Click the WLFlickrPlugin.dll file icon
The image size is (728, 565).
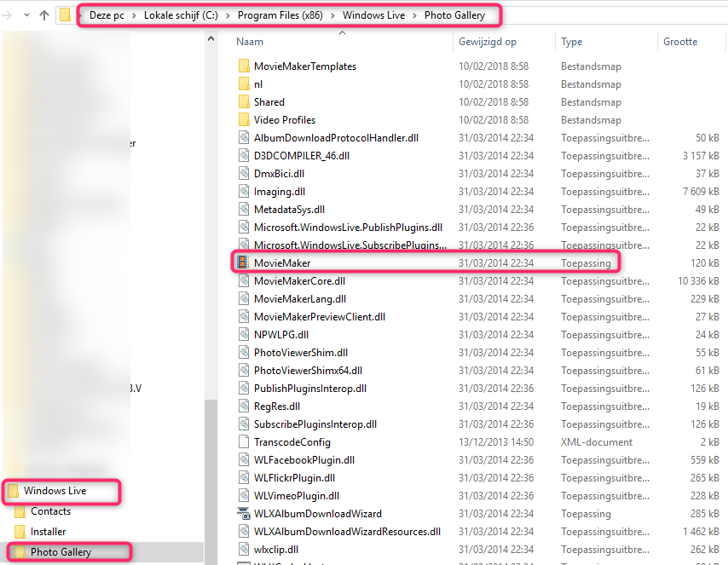(244, 478)
